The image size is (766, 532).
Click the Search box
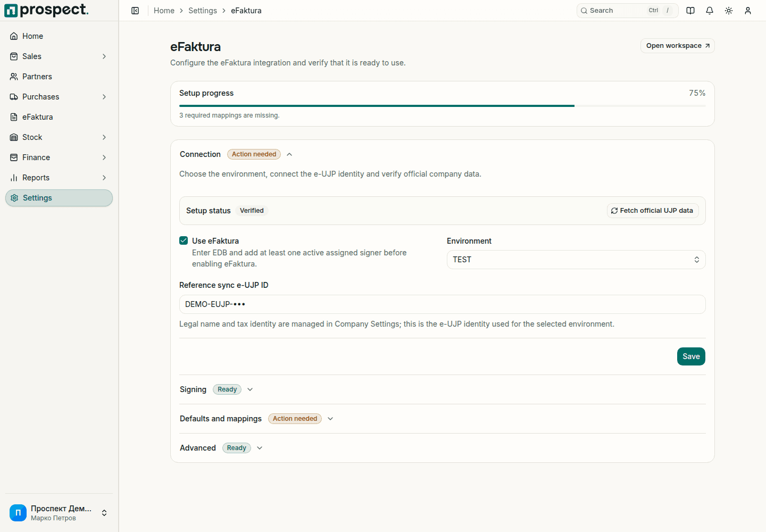click(x=627, y=11)
